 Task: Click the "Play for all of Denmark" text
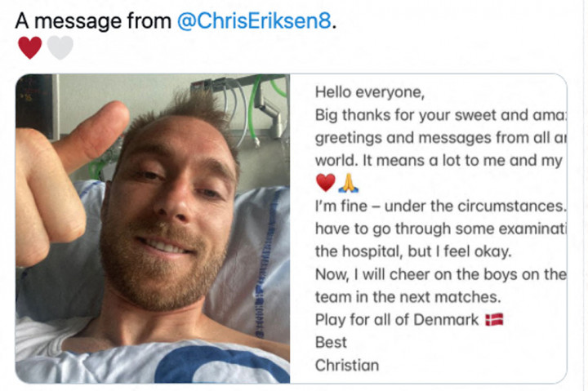click(x=397, y=319)
